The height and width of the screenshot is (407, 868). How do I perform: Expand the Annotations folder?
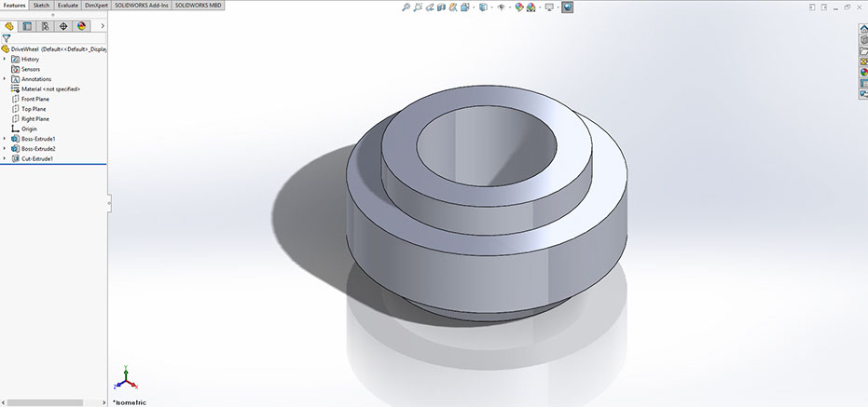pos(5,79)
